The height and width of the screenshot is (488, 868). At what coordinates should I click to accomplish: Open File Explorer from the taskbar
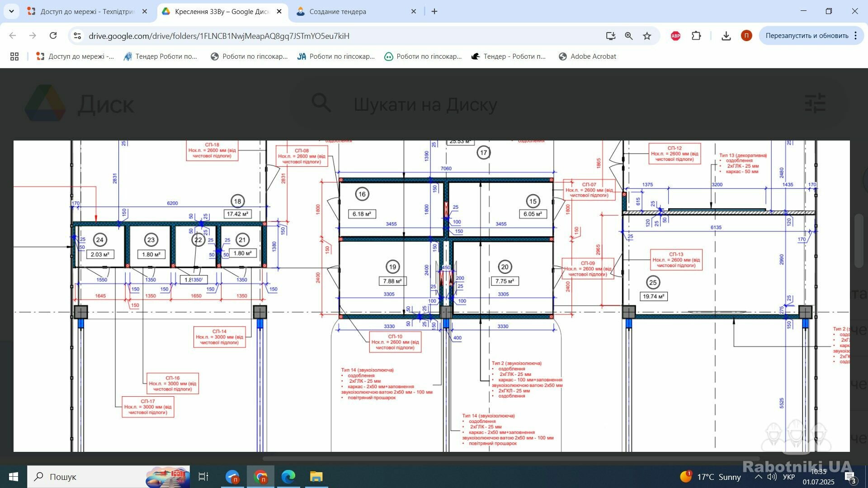click(x=316, y=477)
